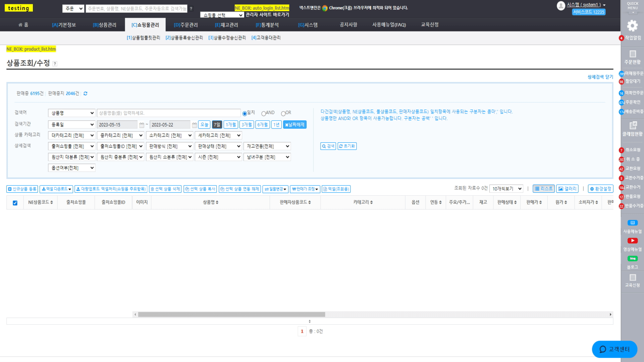Open the 상품명 search type dropdown
Screen dimensions: 644x362
pos(72,113)
